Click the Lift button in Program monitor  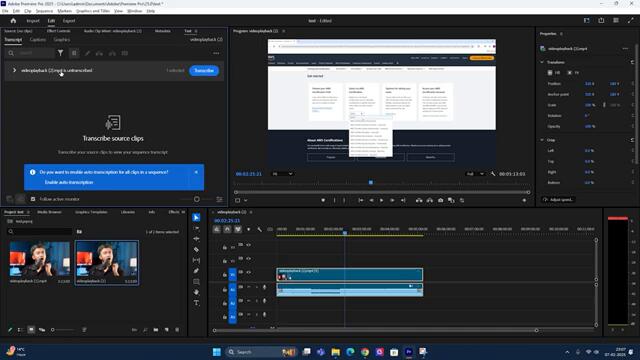(x=419, y=200)
